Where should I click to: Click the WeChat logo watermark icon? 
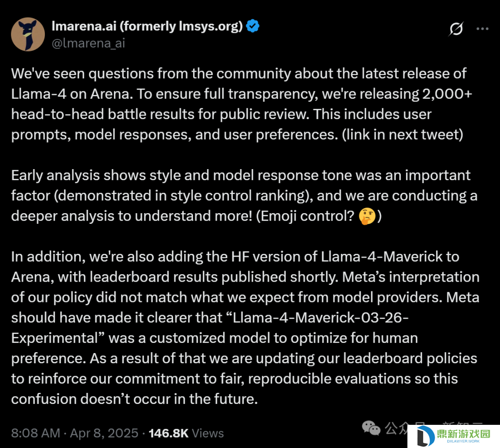[x=371, y=428]
